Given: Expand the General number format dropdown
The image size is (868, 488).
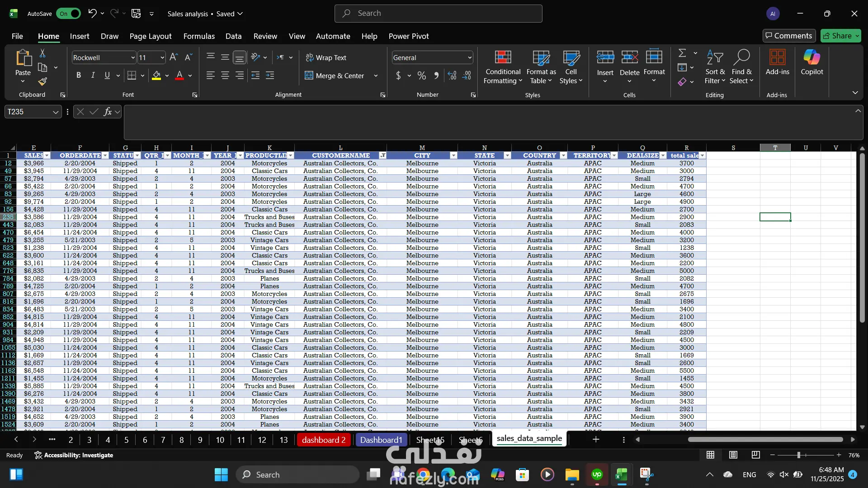Looking at the screenshot, I should [x=469, y=57].
